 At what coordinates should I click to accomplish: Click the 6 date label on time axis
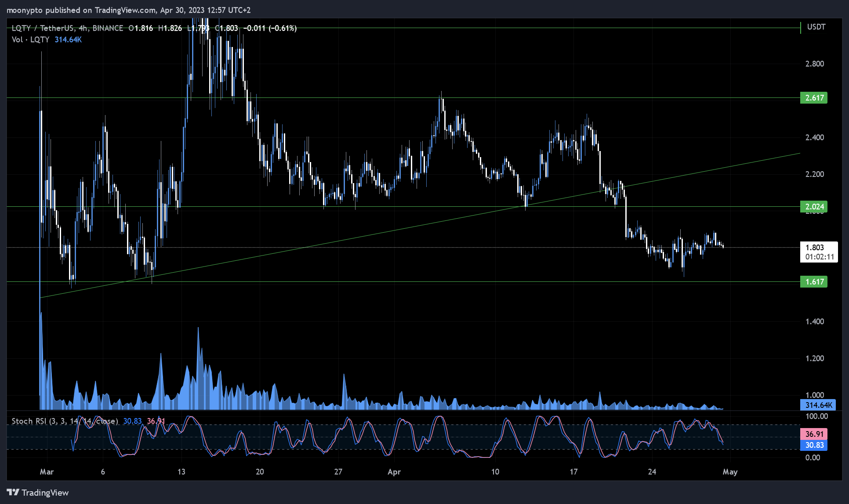point(103,472)
